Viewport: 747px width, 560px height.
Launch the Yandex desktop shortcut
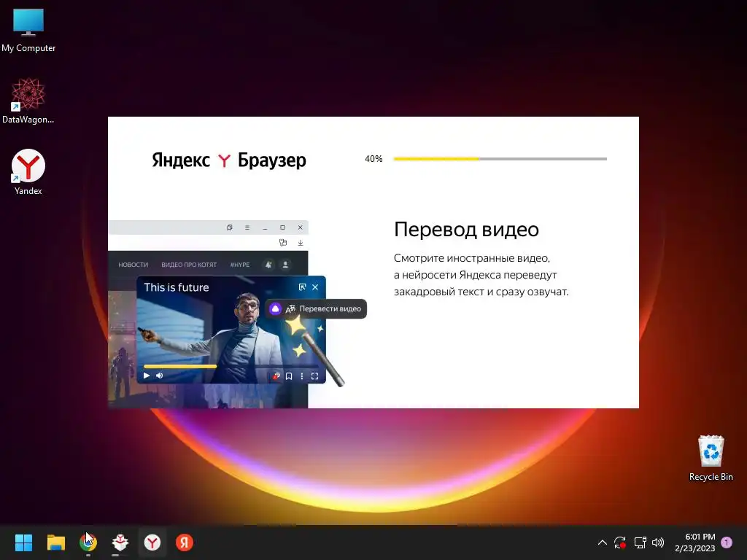click(x=28, y=172)
